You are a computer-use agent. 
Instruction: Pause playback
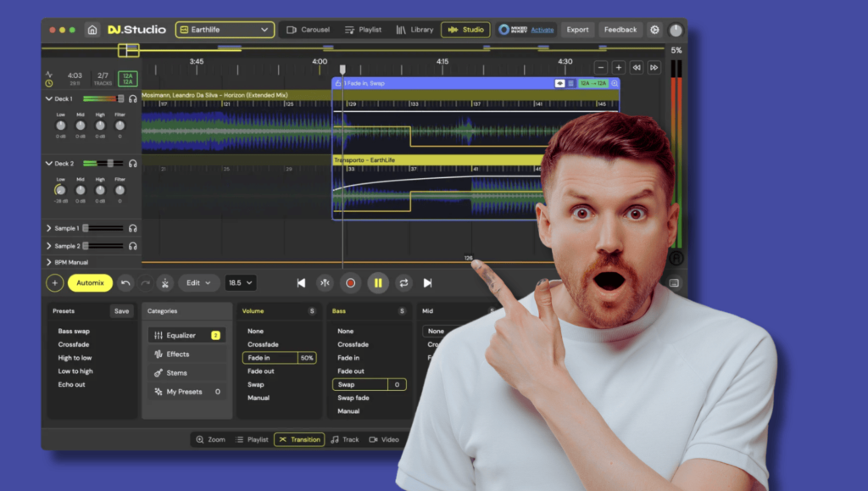point(378,283)
